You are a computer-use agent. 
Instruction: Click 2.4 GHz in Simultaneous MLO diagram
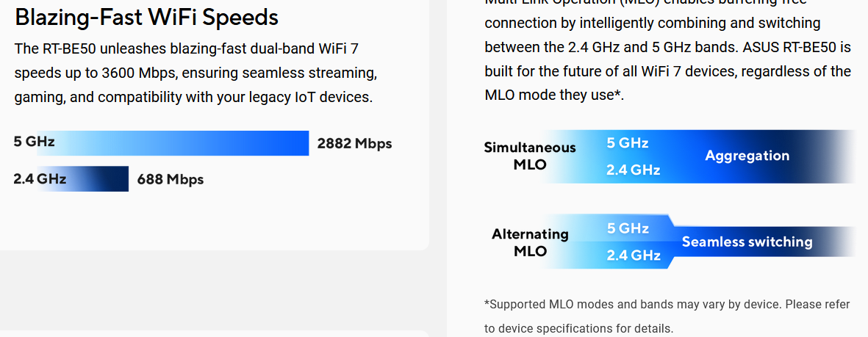coord(634,170)
